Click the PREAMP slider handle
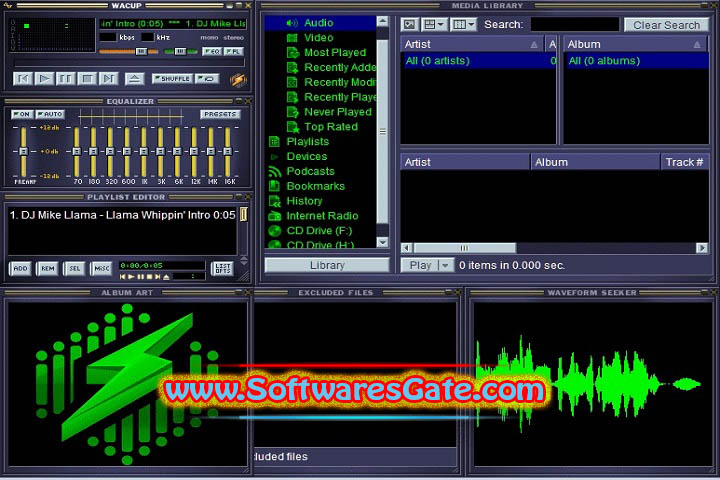The height and width of the screenshot is (480, 720). (x=23, y=151)
